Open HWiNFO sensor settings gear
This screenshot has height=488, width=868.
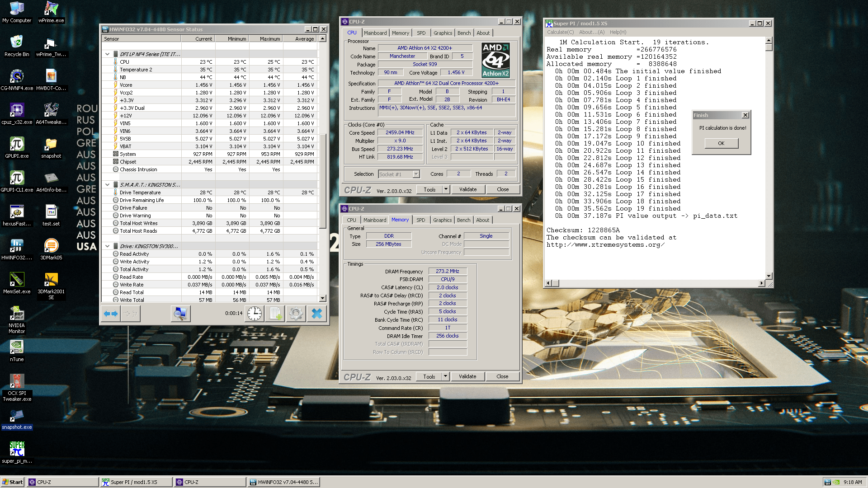coord(296,313)
